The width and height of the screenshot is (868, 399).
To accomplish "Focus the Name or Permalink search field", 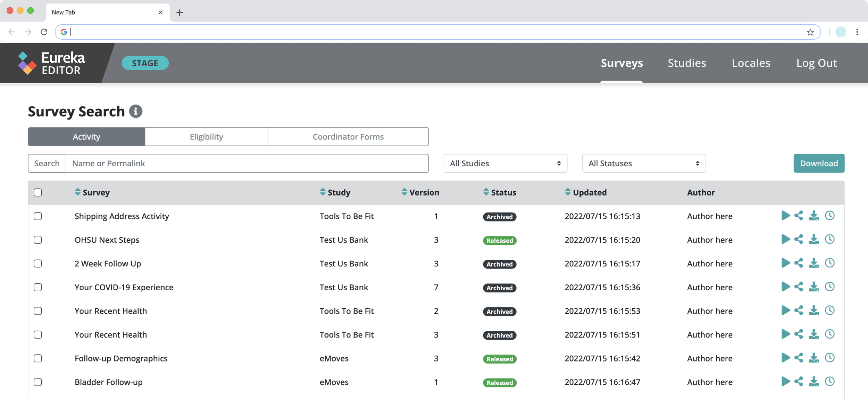I will [247, 163].
